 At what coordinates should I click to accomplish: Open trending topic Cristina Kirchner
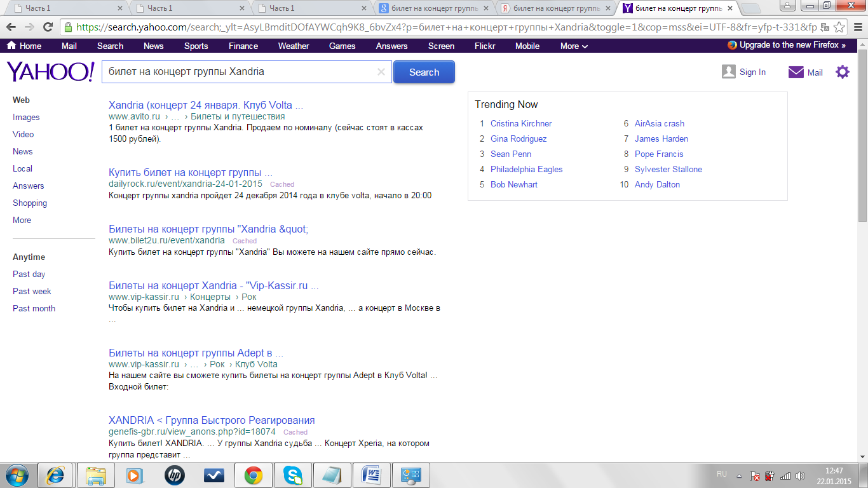tap(521, 123)
